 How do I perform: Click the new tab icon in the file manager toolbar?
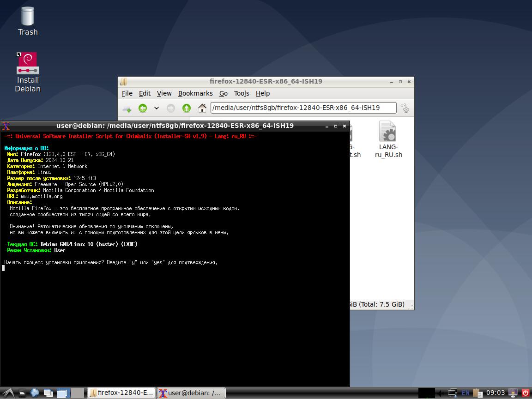coord(127,108)
